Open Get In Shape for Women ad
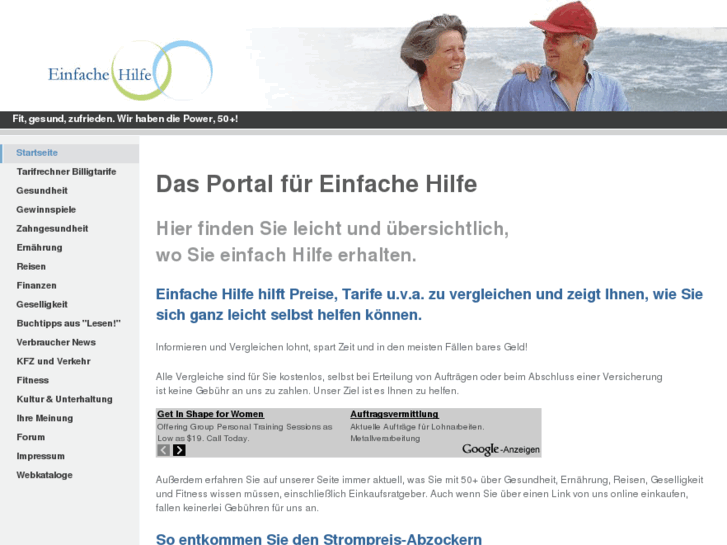727x545 pixels. [x=210, y=414]
